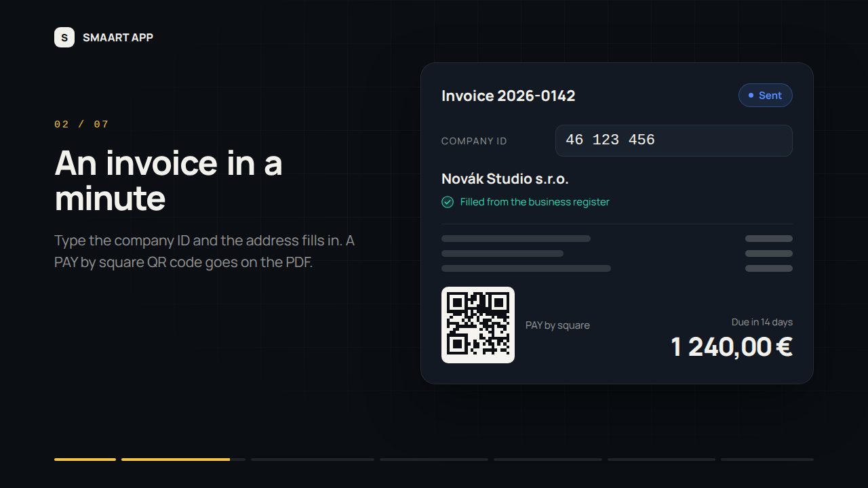The height and width of the screenshot is (488, 868).
Task: Open the PAY by square QR code
Action: point(478,325)
